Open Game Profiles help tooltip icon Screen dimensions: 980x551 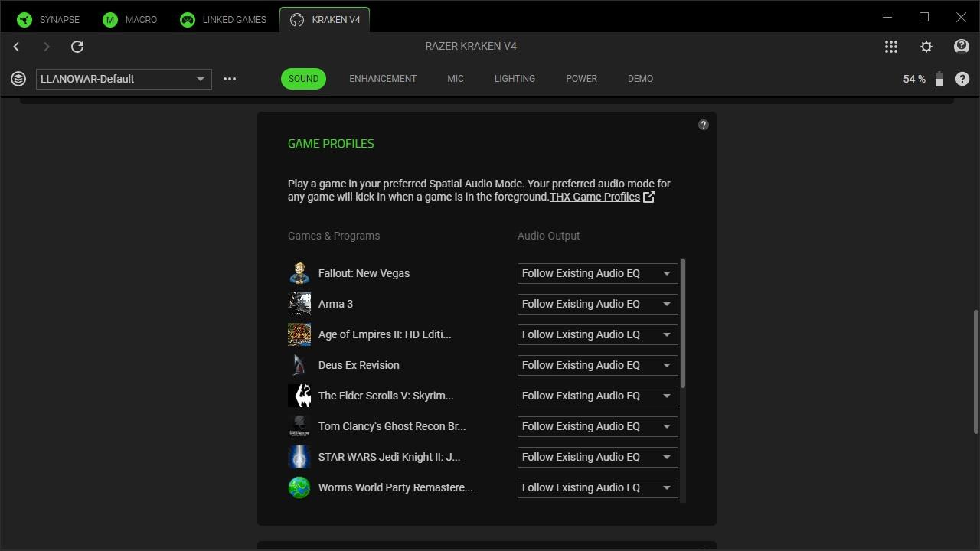(704, 125)
